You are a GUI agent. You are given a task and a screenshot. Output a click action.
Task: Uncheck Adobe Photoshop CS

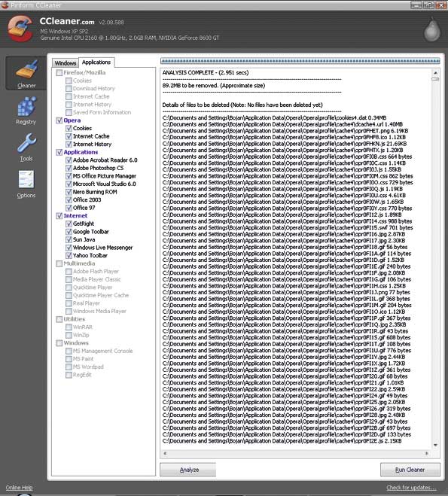69,168
